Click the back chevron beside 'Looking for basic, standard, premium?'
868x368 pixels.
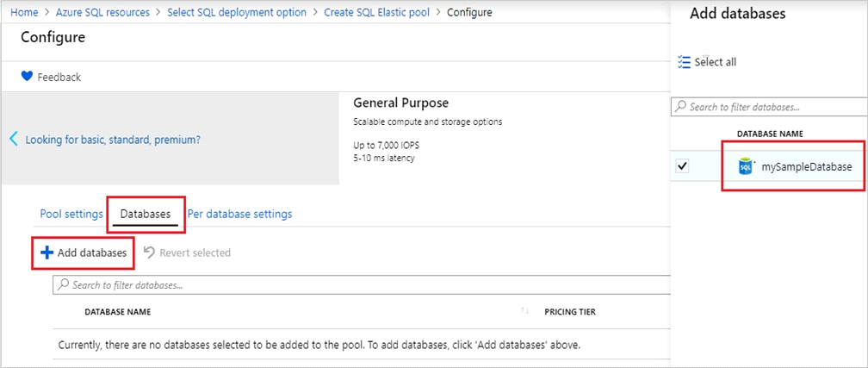tap(14, 139)
